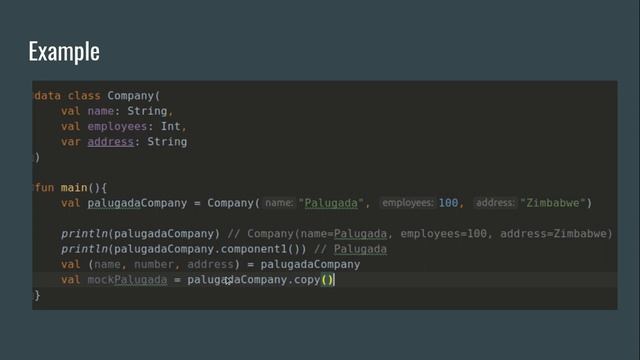Click the "Int" type on the employees line
Viewport: 640px width, 360px height.
170,127
